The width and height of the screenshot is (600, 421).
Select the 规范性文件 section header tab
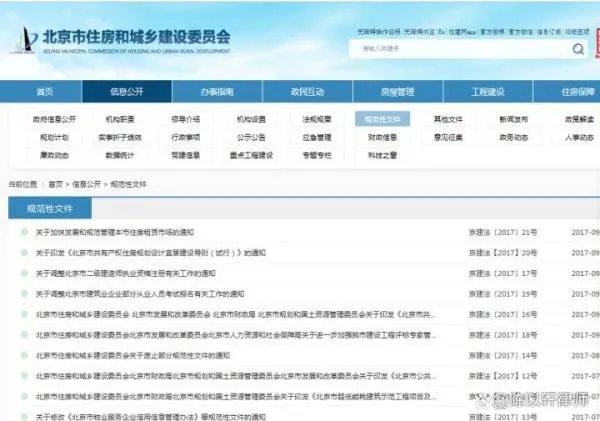[50, 209]
